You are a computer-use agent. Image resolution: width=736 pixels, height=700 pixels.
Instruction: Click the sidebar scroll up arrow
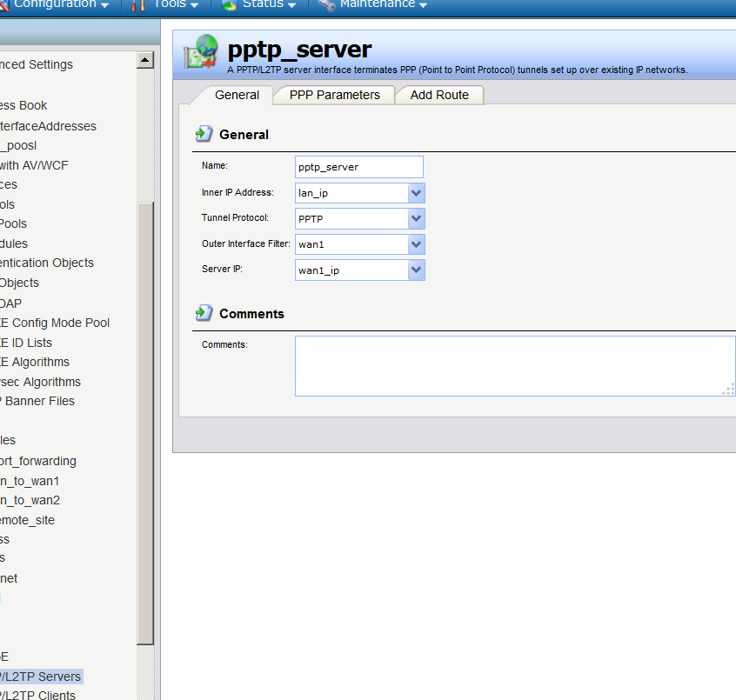pyautogui.click(x=145, y=60)
